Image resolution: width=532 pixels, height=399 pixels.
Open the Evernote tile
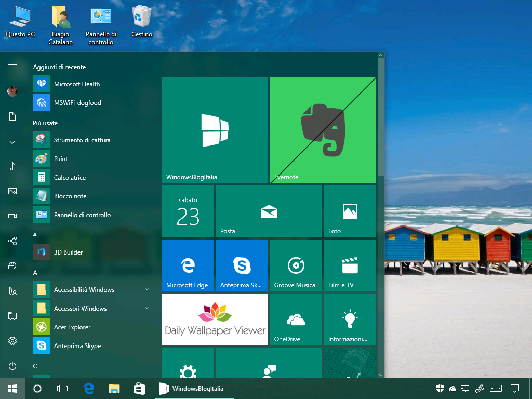click(323, 130)
